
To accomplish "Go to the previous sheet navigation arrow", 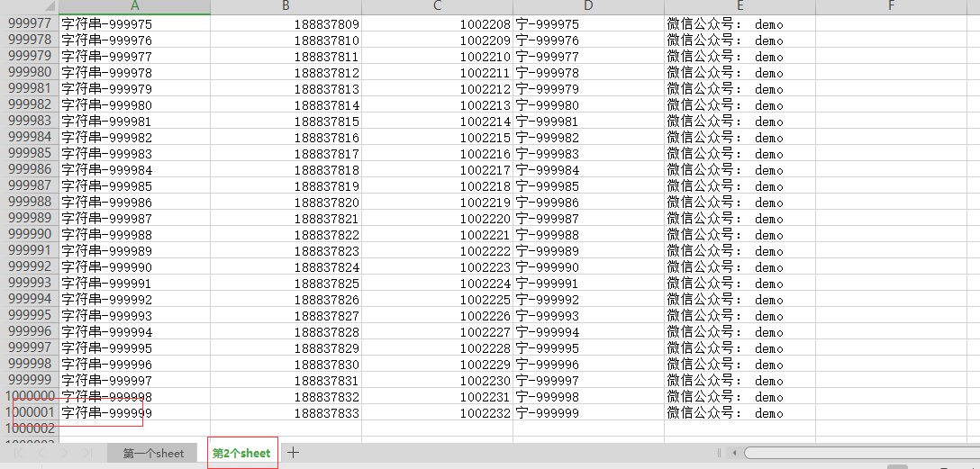I will 41,454.
